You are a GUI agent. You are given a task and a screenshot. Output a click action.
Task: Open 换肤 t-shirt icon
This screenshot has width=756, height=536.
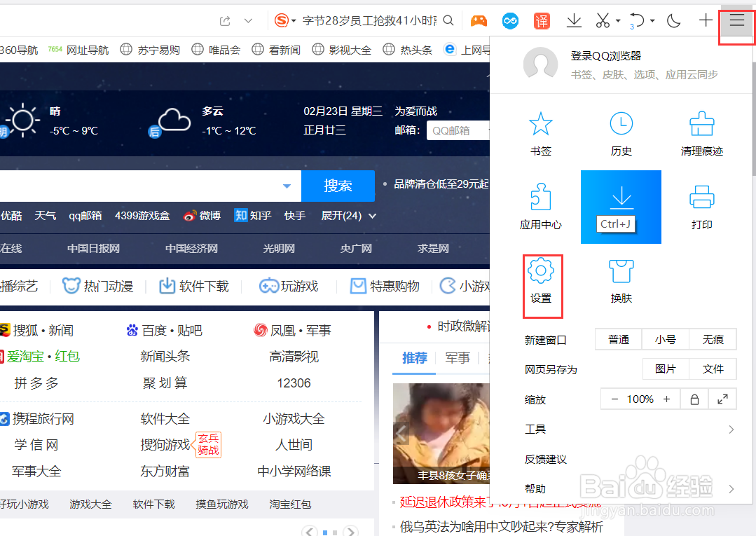click(x=621, y=272)
